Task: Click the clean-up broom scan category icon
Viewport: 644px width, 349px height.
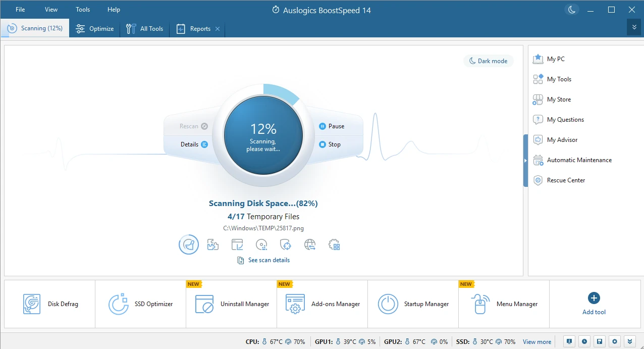Action: [188, 244]
